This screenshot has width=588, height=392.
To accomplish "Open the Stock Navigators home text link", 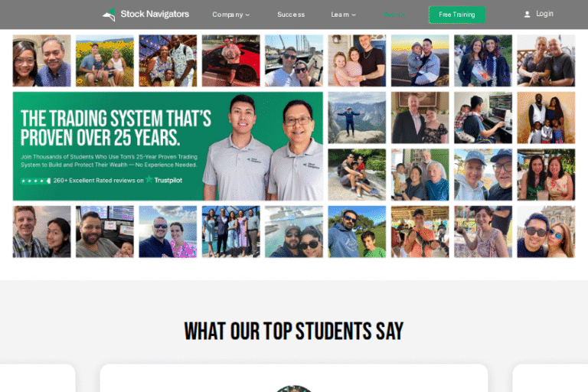I will point(155,15).
